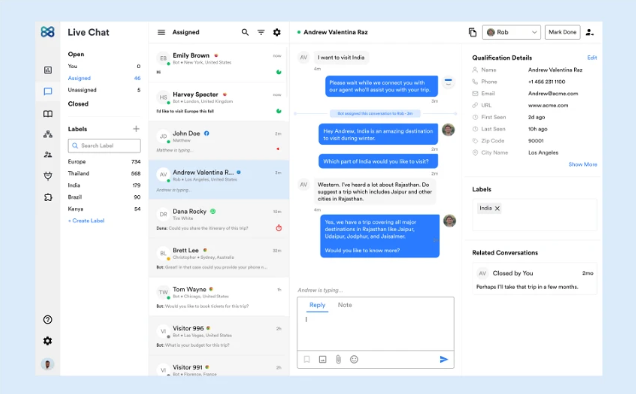Click into the reply message text area
Viewport: 636px width, 394px height.
pyautogui.click(x=376, y=331)
